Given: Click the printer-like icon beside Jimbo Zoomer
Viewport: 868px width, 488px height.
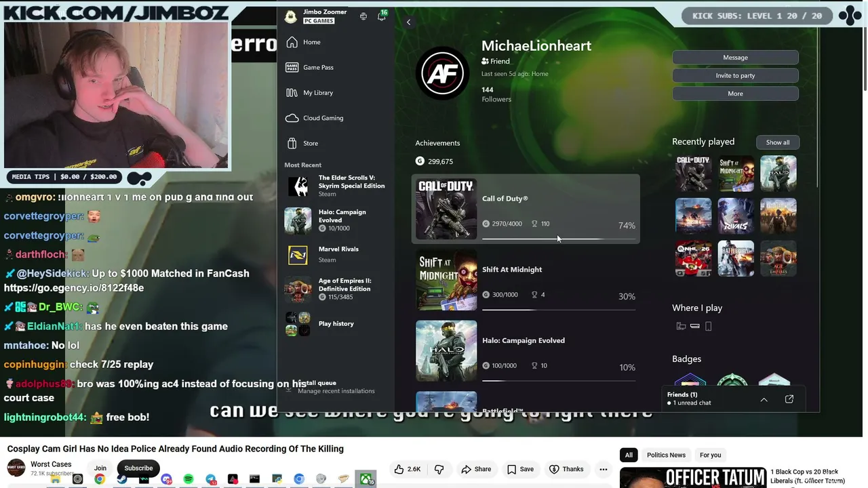Looking at the screenshot, I should pyautogui.click(x=363, y=16).
